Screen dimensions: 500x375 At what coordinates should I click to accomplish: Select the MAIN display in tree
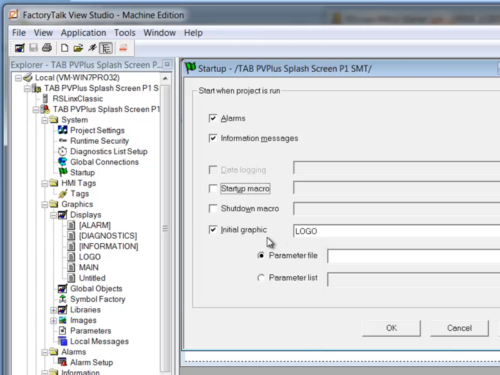[x=89, y=267]
